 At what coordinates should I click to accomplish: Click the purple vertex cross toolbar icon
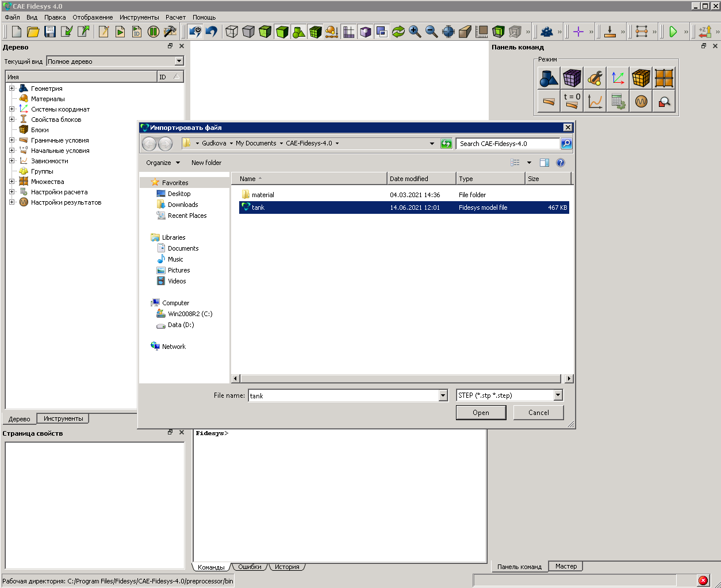point(578,32)
